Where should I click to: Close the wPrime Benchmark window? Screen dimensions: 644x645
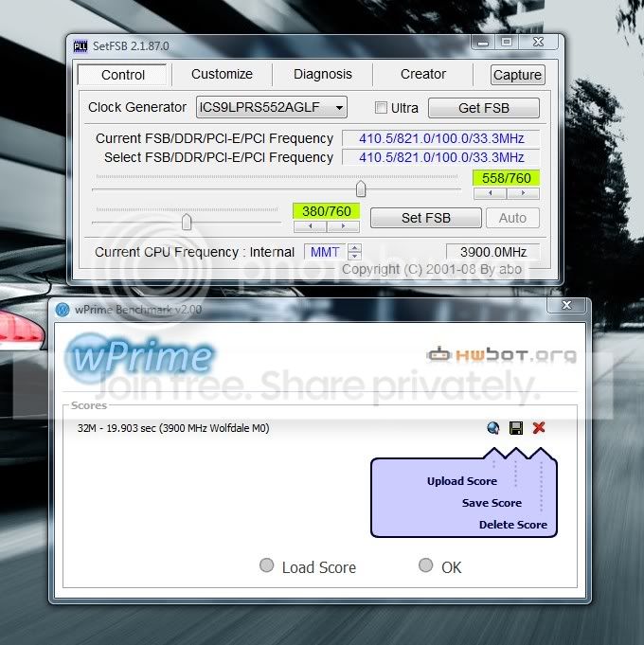click(566, 305)
